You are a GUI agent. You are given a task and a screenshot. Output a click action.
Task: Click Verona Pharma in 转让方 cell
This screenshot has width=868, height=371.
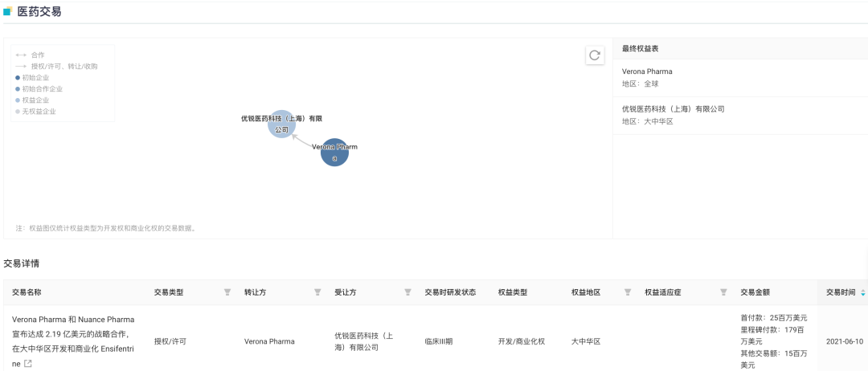[269, 341]
